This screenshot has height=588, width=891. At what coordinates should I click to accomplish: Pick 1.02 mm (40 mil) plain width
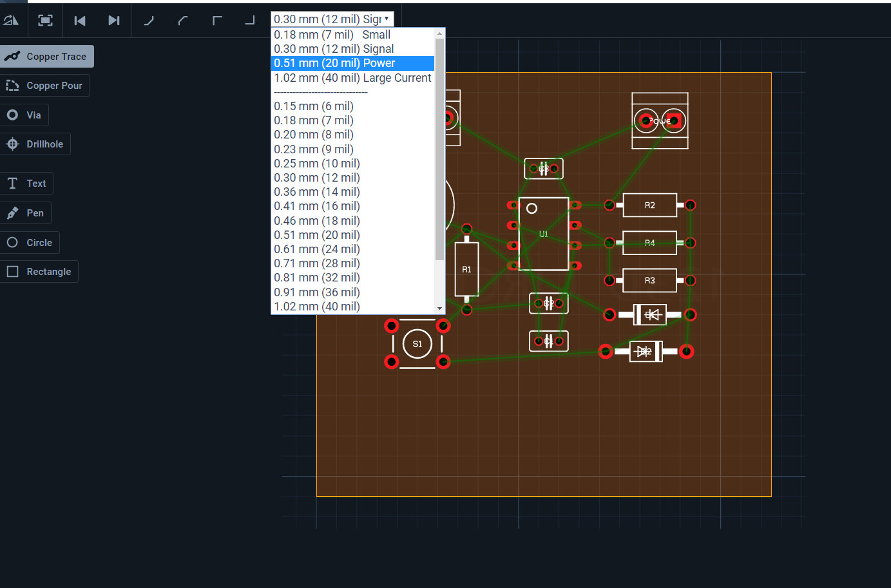pyautogui.click(x=353, y=307)
